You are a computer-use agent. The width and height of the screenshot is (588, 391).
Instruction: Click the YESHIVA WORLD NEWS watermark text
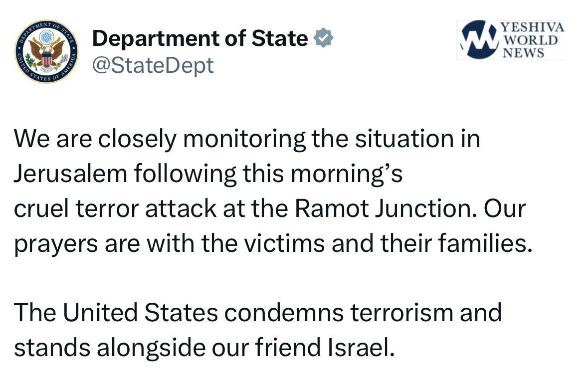[x=532, y=39]
